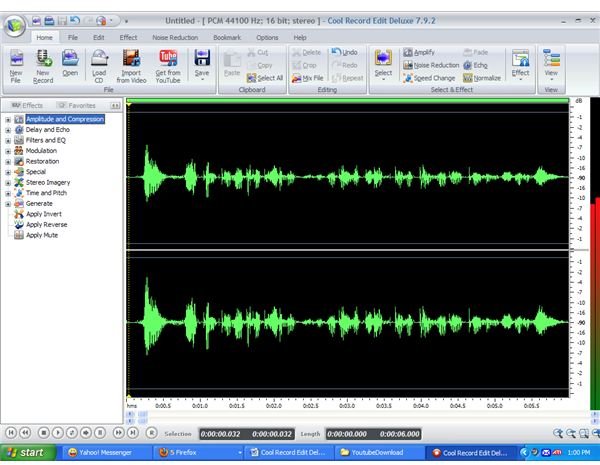Open the Effect ribbon tab
This screenshot has width=600, height=465.
128,38
